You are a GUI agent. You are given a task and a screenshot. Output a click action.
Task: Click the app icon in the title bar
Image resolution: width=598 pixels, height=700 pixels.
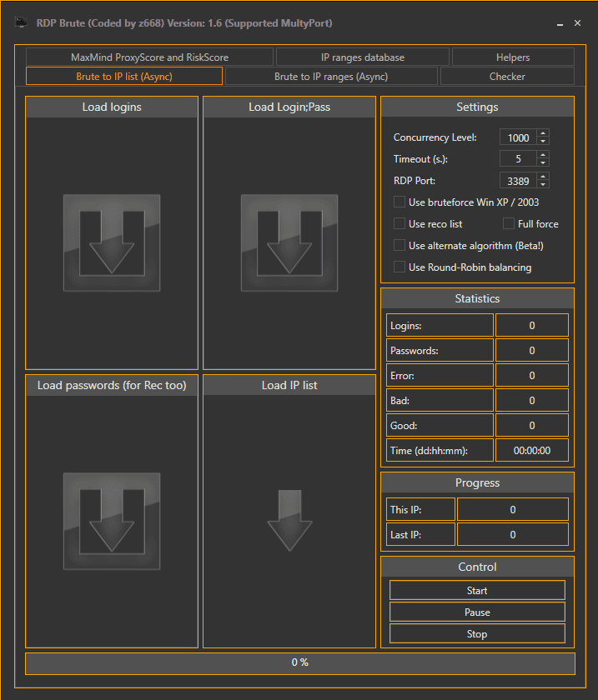pos(22,23)
